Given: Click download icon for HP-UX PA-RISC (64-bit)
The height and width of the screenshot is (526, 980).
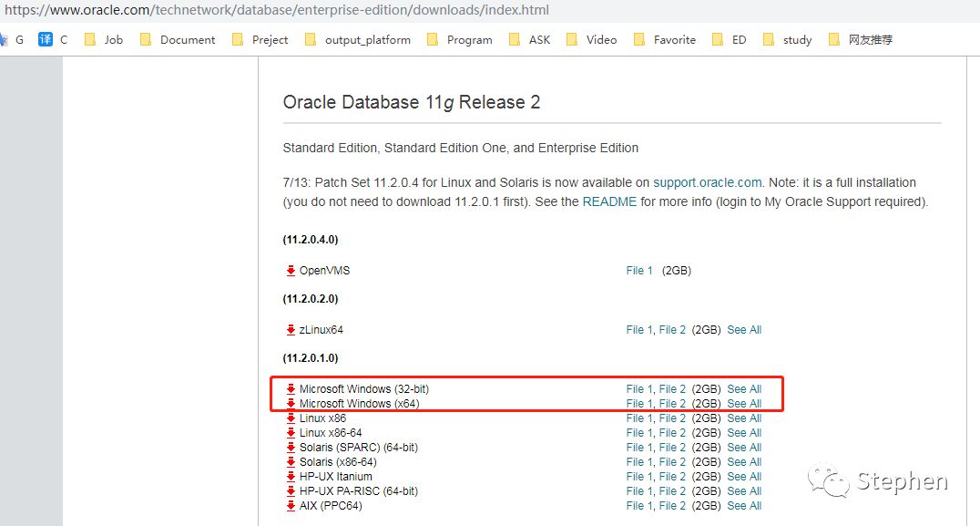Looking at the screenshot, I should point(291,491).
